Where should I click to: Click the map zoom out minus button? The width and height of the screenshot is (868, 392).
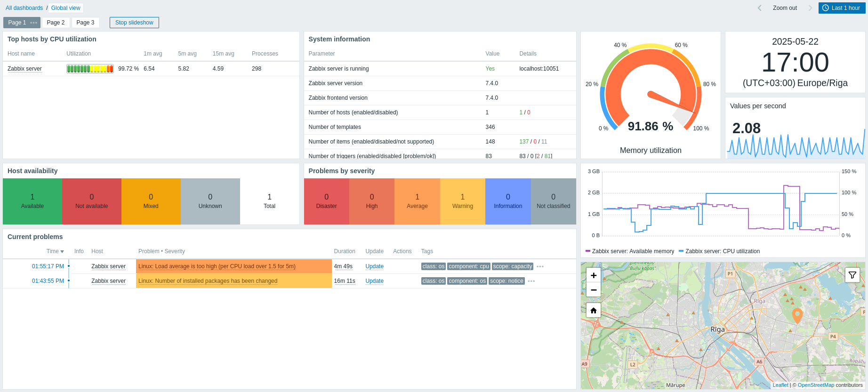(x=594, y=290)
